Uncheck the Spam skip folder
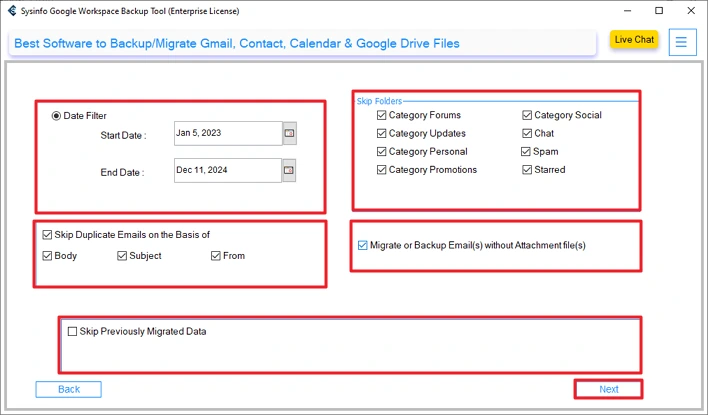Viewport: 708px width, 415px height. click(526, 151)
